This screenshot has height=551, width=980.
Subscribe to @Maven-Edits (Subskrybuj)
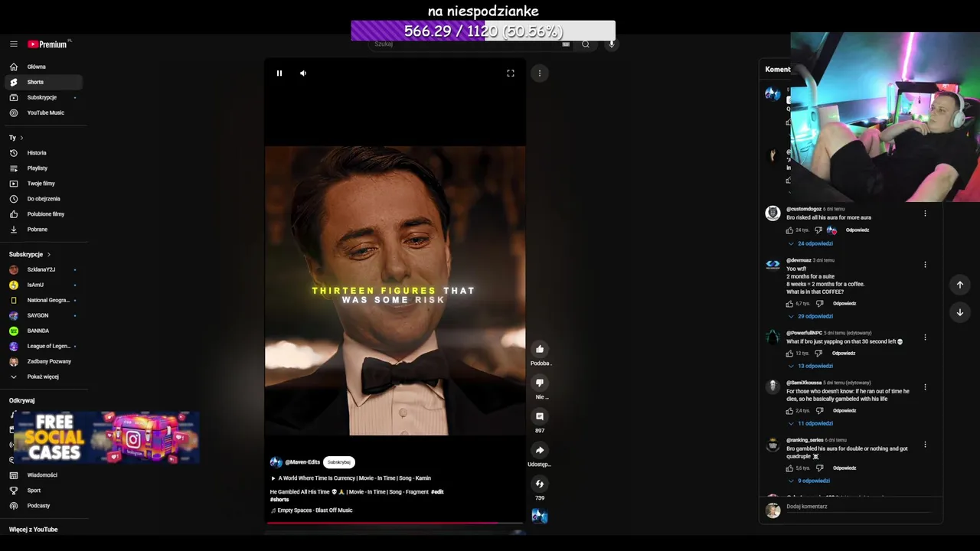point(339,462)
